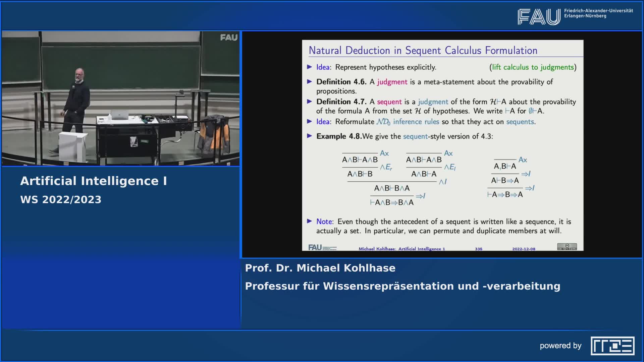The width and height of the screenshot is (644, 362).
Task: Click the Artificial Intelligence I course title
Action: [94, 181]
